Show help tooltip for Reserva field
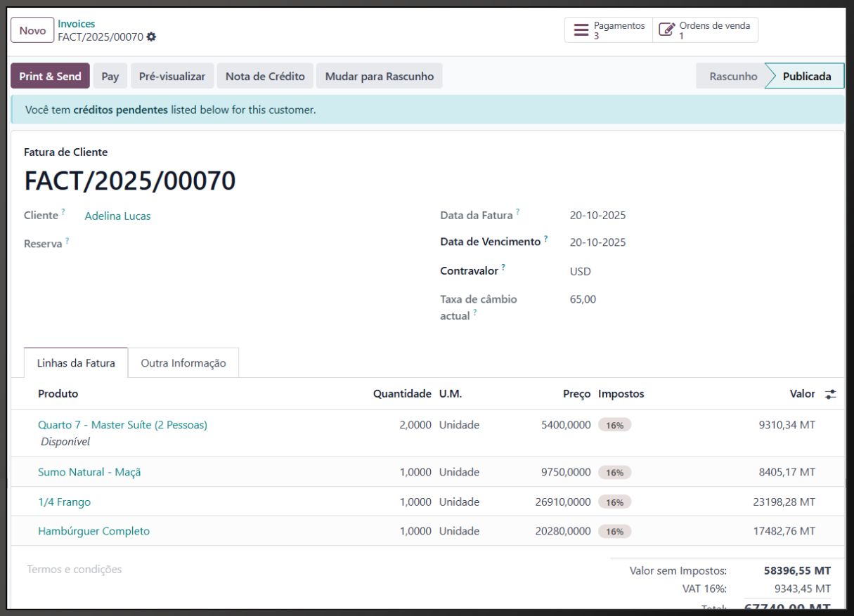 pos(67,240)
